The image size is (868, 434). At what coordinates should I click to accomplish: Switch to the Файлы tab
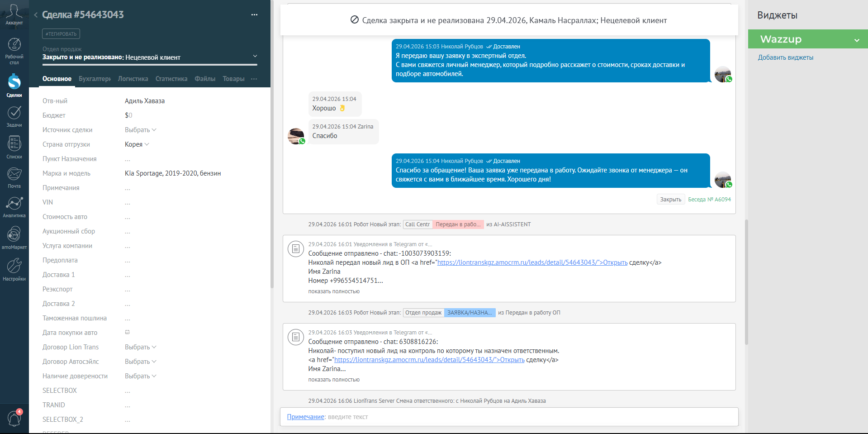tap(205, 79)
